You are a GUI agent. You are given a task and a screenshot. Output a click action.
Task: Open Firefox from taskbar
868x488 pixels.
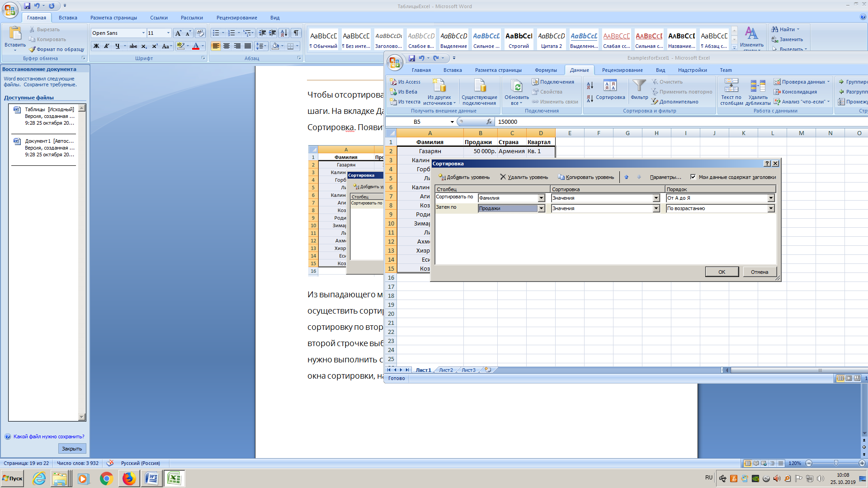[129, 479]
